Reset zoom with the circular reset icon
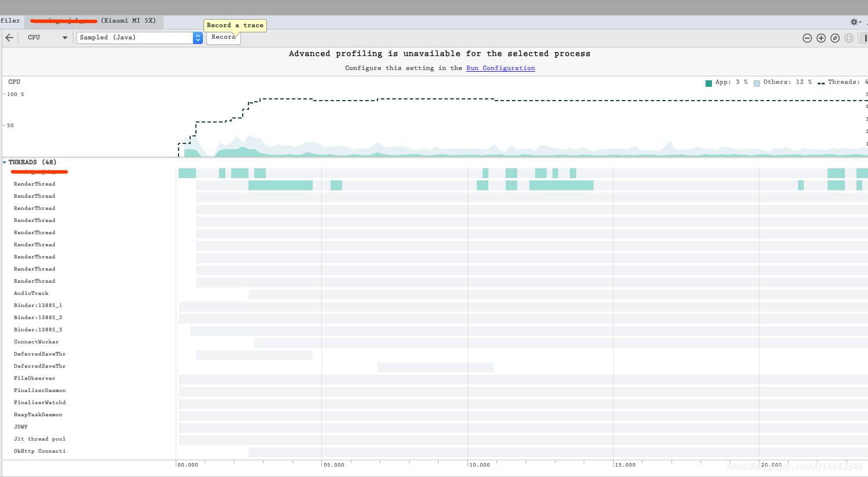 pyautogui.click(x=835, y=38)
